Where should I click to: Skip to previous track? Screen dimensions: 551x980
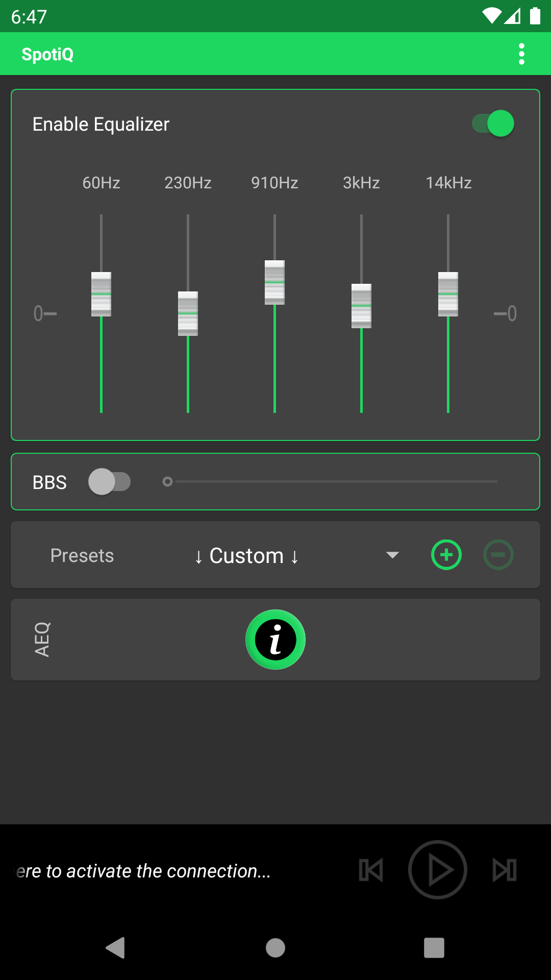pos(371,870)
